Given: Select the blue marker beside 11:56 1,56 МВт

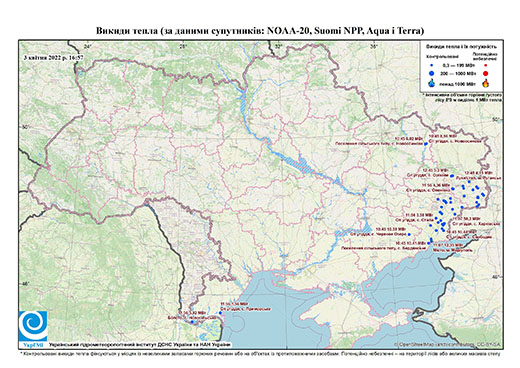Looking at the screenshot, I should [220, 313].
